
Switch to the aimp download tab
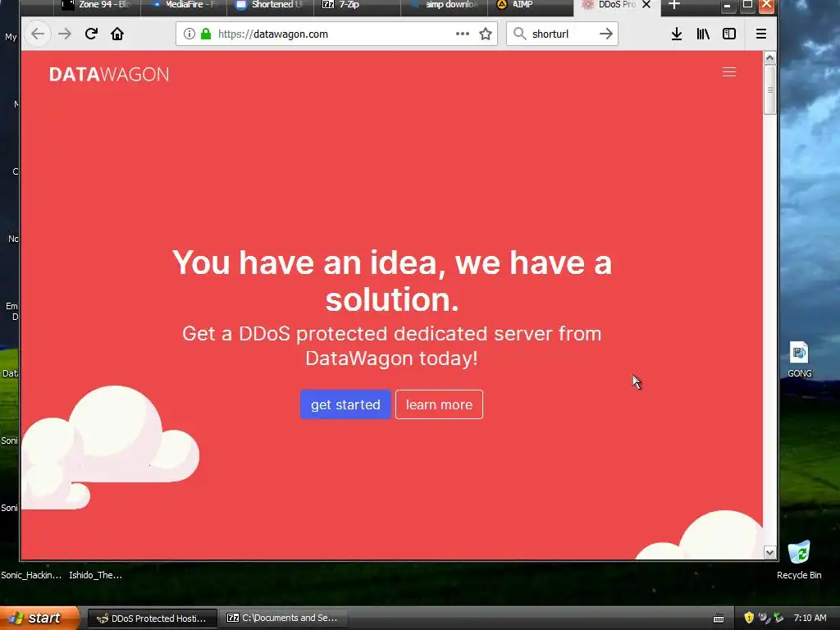(444, 5)
